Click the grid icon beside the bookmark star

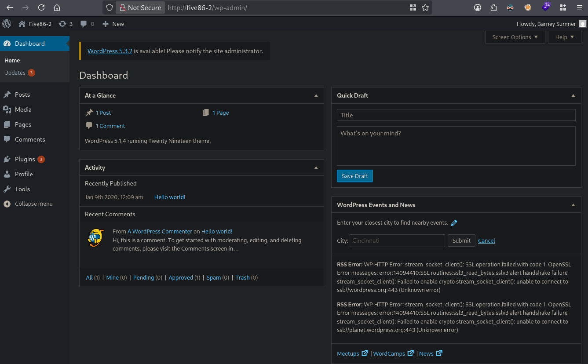[x=413, y=7]
